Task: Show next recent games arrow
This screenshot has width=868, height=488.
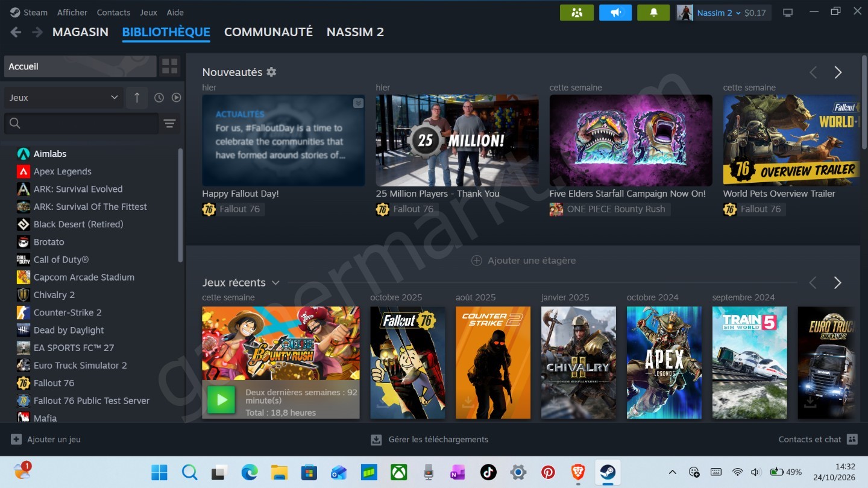Action: 837,283
